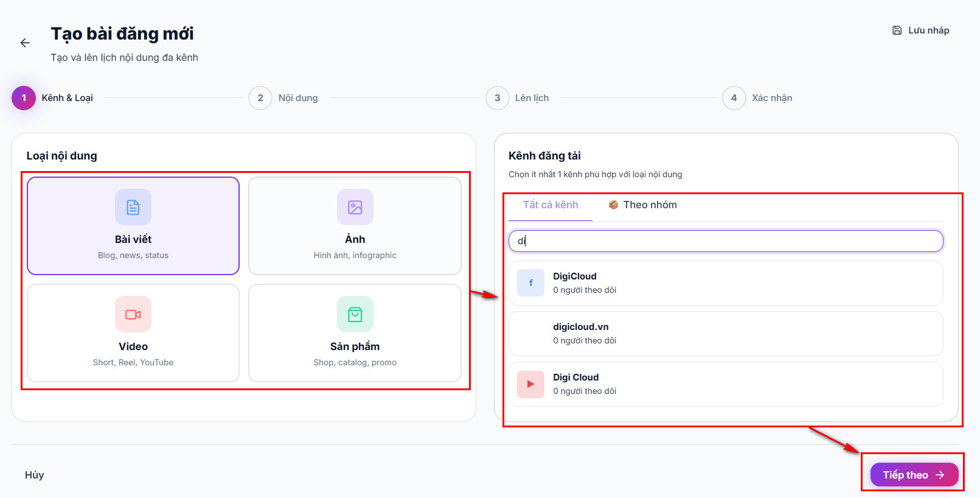980x498 pixels.
Task: Choose the digicloud.vn channel row
Action: [x=726, y=334]
